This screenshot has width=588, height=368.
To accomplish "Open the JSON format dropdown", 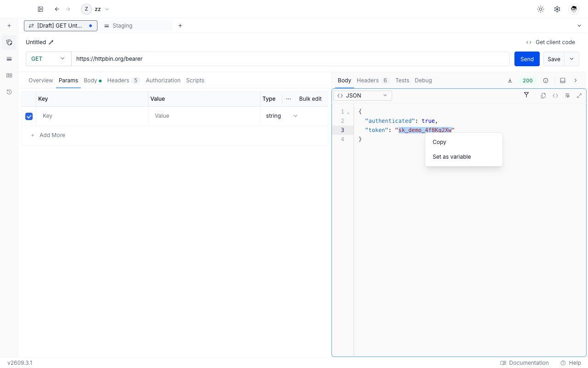I will point(363,96).
